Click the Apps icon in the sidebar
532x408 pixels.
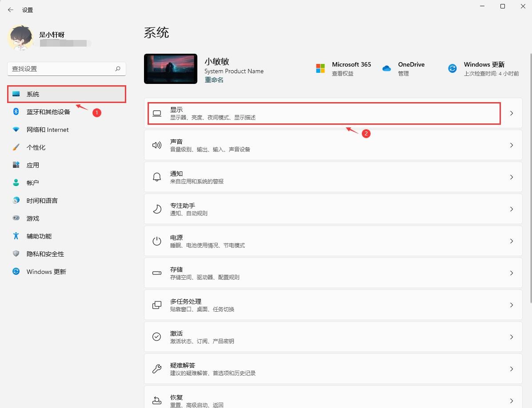[16, 165]
